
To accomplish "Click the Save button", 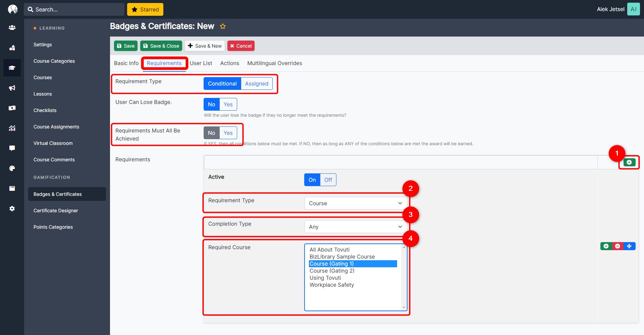I will pos(126,46).
